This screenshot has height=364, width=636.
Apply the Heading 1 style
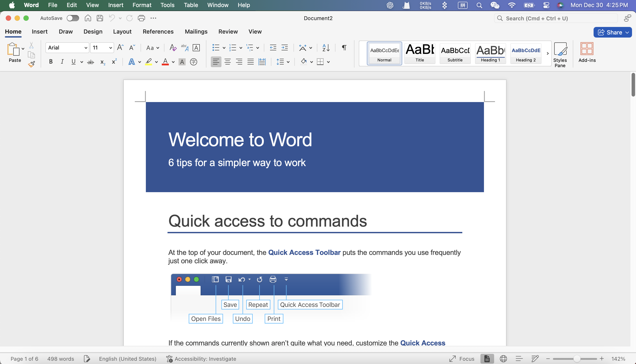click(x=490, y=53)
